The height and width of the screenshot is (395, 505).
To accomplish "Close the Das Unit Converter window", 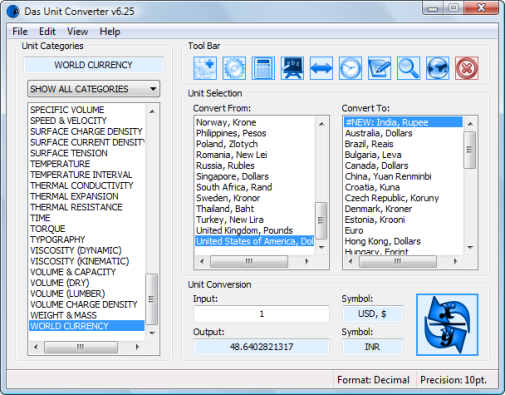I will (481, 8).
